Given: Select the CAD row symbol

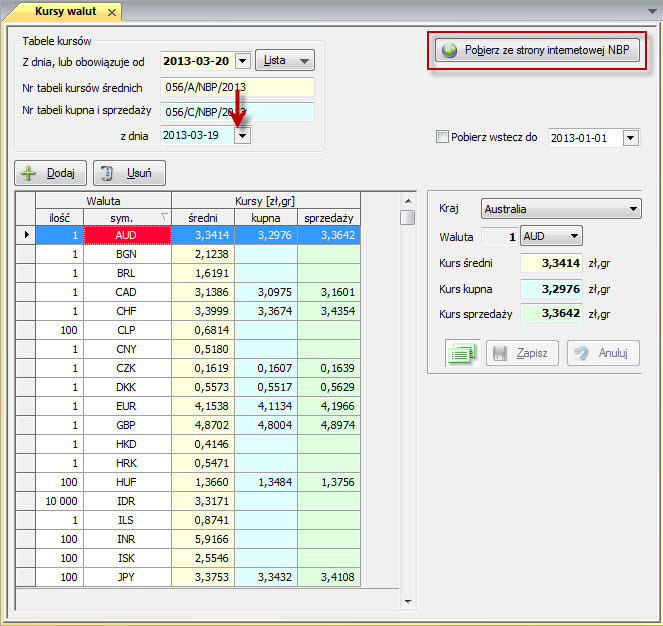Looking at the screenshot, I should click(x=128, y=292).
